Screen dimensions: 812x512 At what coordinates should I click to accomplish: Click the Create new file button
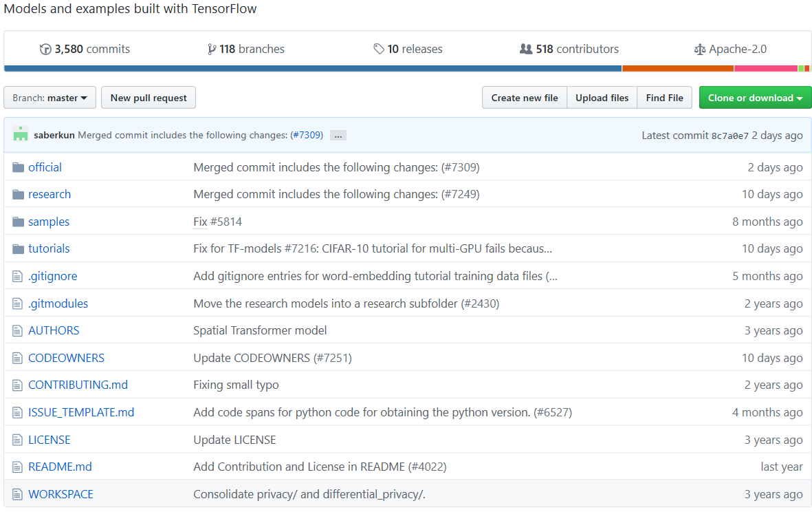[525, 98]
